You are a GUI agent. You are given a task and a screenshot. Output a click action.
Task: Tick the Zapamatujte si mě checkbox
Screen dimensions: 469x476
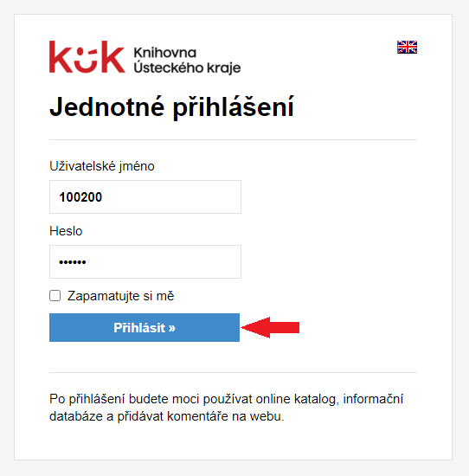pos(55,296)
